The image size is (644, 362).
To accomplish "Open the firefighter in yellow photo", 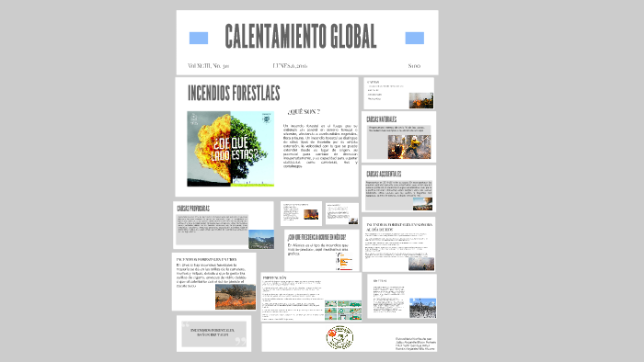I will (409, 146).
